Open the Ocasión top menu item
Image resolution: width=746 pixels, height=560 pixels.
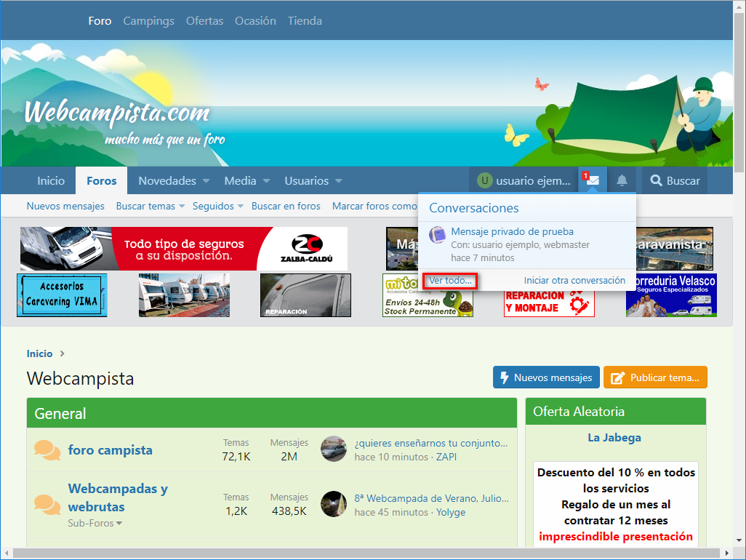255,21
